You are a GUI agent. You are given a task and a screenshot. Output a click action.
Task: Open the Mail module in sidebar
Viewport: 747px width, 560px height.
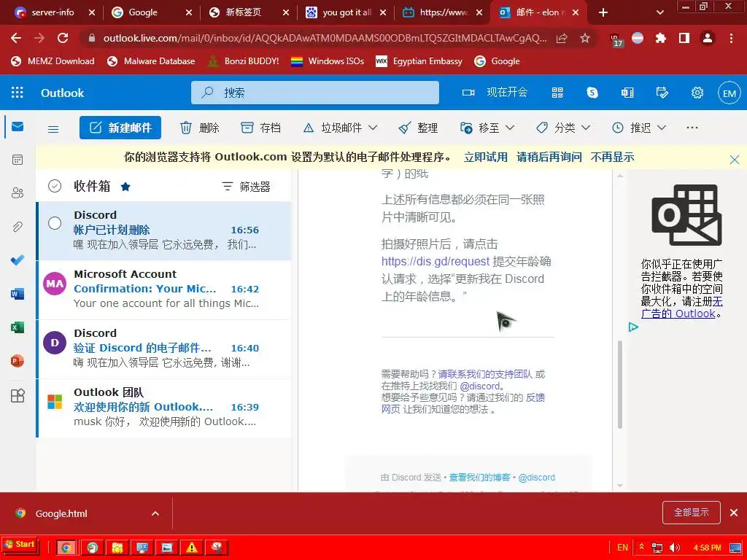pyautogui.click(x=18, y=126)
